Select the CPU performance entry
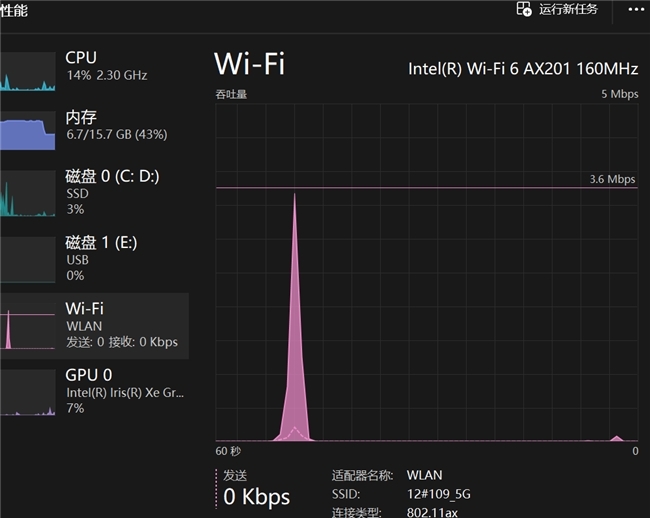 pyautogui.click(x=95, y=70)
